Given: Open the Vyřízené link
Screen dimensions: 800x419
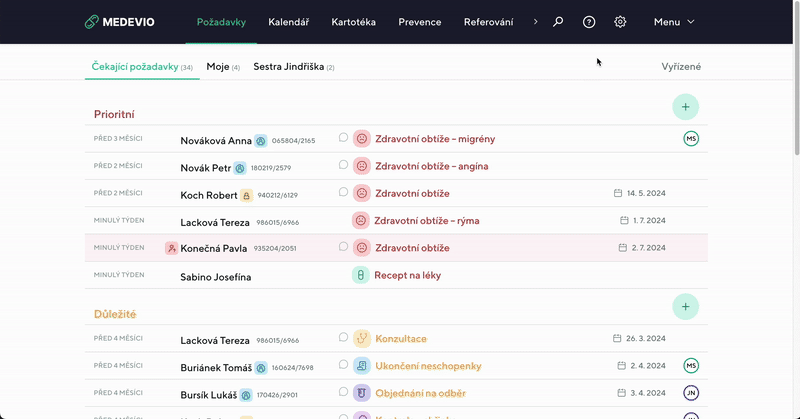Looking at the screenshot, I should 681,67.
